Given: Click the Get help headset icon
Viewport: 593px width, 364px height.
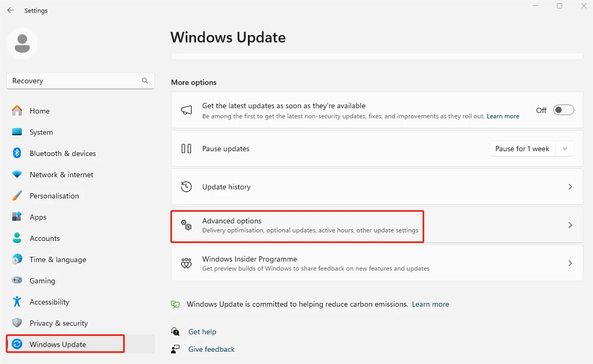Looking at the screenshot, I should (x=176, y=332).
